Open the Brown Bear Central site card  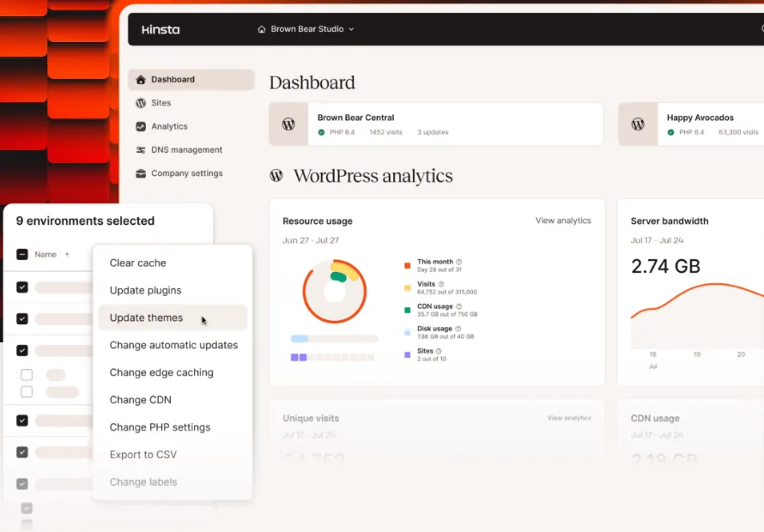436,124
